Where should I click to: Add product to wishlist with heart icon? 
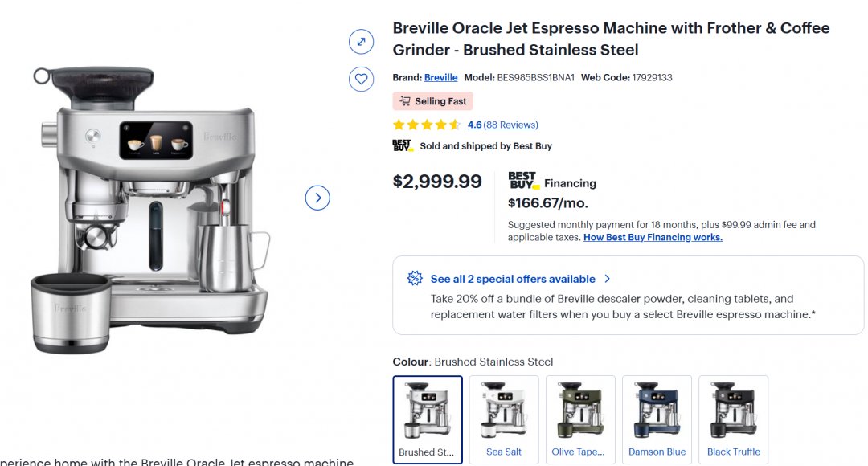tap(361, 79)
